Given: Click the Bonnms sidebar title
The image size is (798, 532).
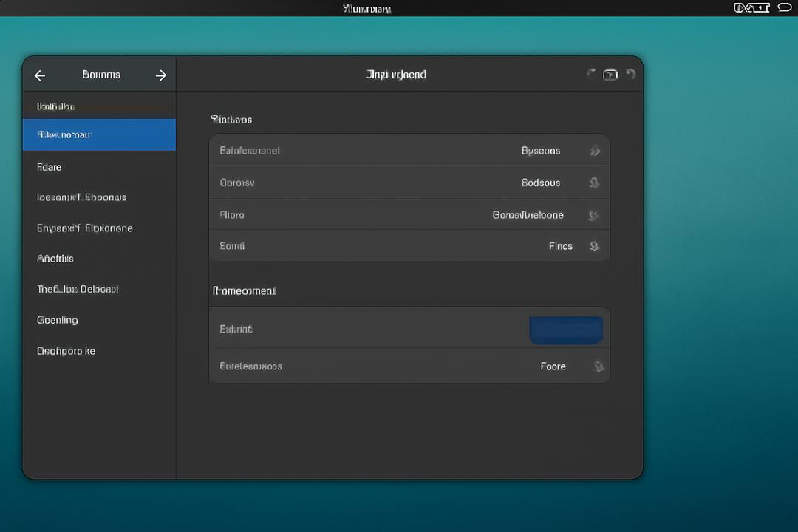Looking at the screenshot, I should coord(101,75).
